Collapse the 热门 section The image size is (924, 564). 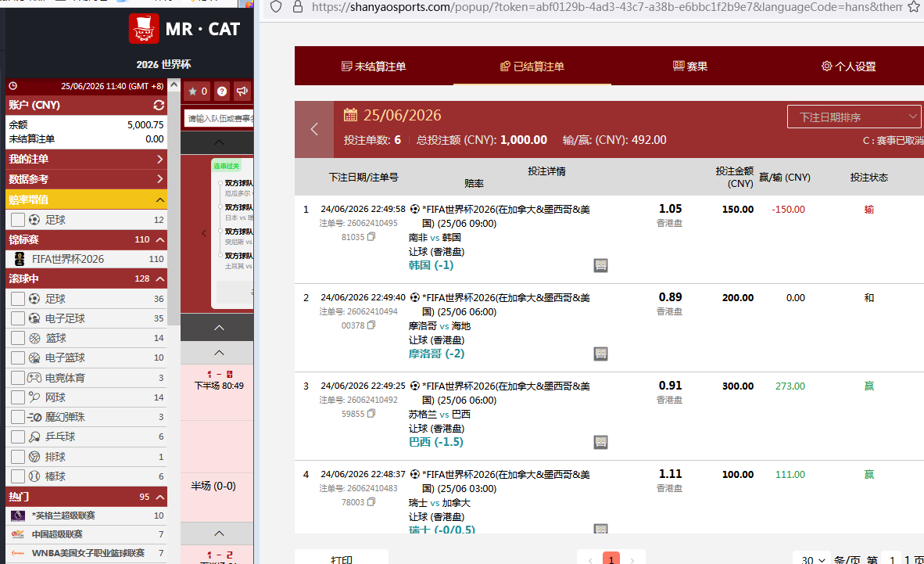[x=159, y=497]
